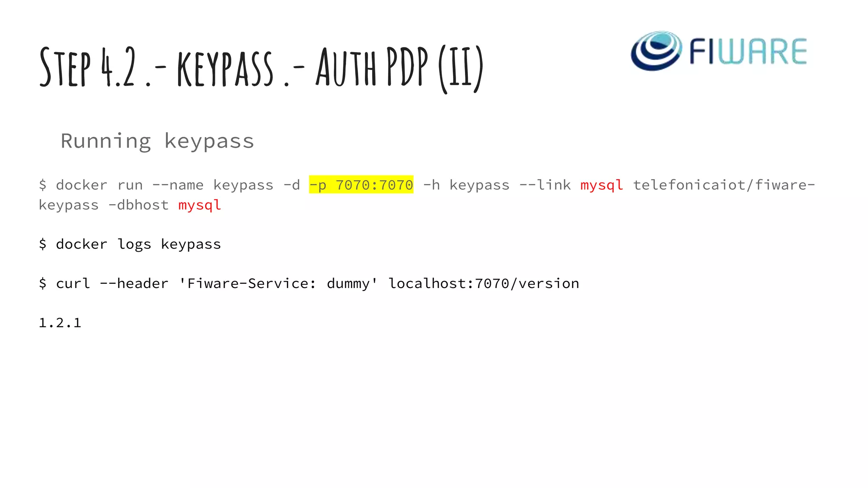Click 'localhost:7070/version' in the curl command
The height and width of the screenshot is (488, 868).
[484, 283]
